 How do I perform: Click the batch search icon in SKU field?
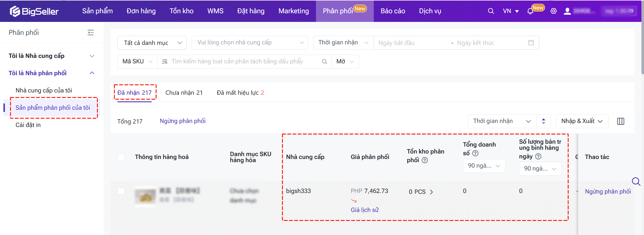click(x=165, y=62)
